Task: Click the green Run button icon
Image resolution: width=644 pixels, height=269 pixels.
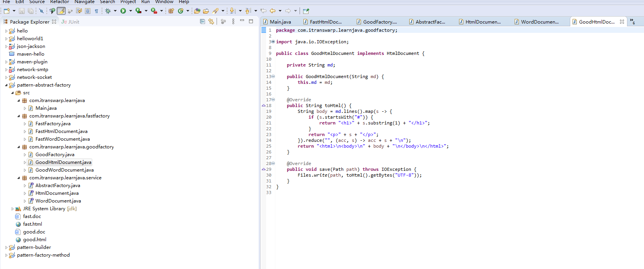Action: click(x=123, y=11)
